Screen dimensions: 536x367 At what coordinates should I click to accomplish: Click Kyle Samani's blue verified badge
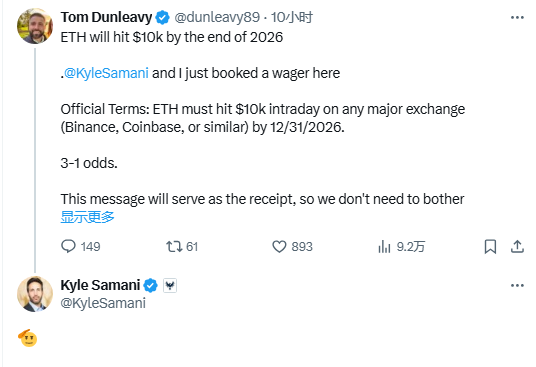150,285
